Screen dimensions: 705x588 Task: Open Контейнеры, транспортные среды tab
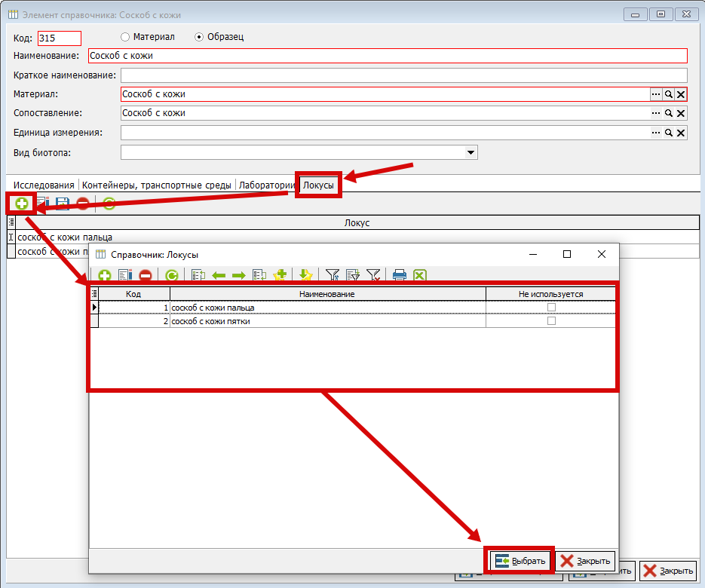tap(158, 185)
